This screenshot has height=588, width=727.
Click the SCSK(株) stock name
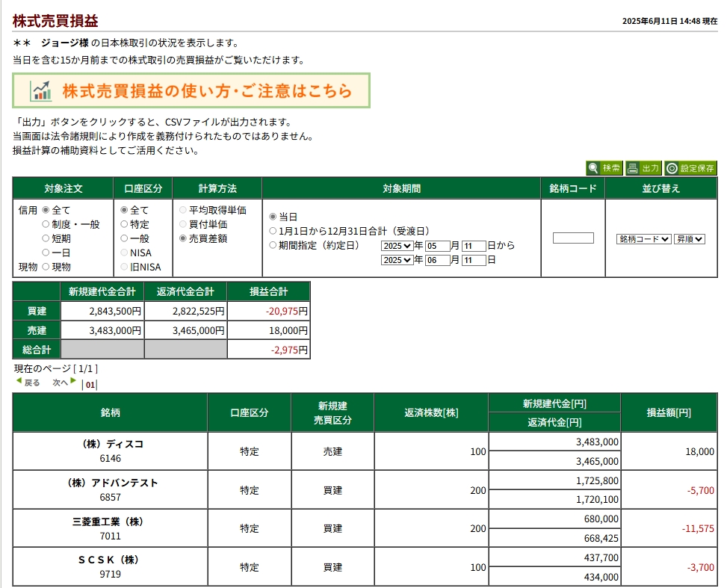[111, 560]
